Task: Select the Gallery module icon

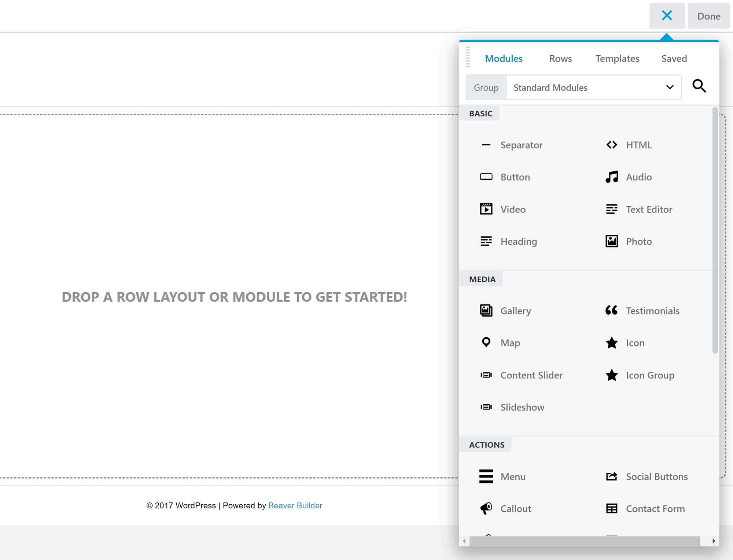Action: click(x=486, y=311)
